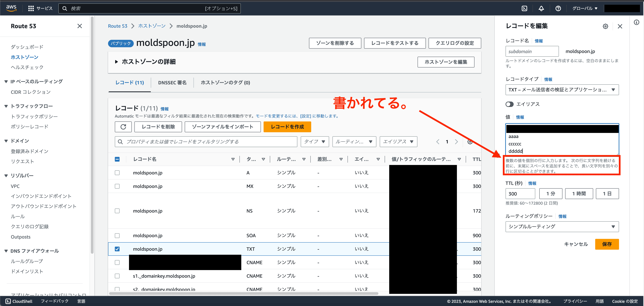Open the alias filter dropdown
Screen dimensions: 644x306
398,142
